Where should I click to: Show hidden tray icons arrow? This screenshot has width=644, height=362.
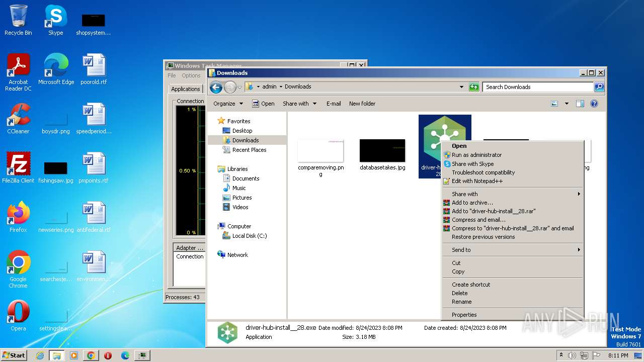(561, 355)
